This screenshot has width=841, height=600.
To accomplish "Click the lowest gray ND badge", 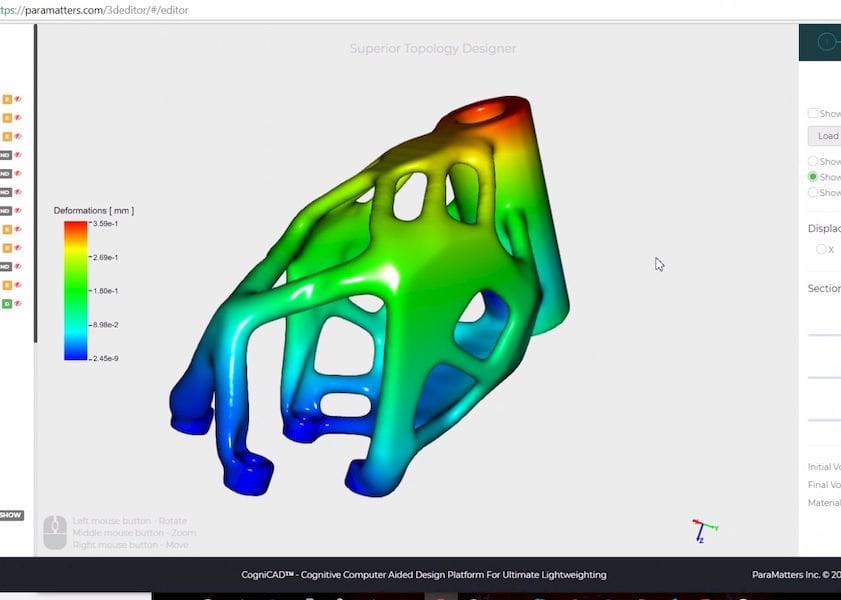I will coord(6,266).
